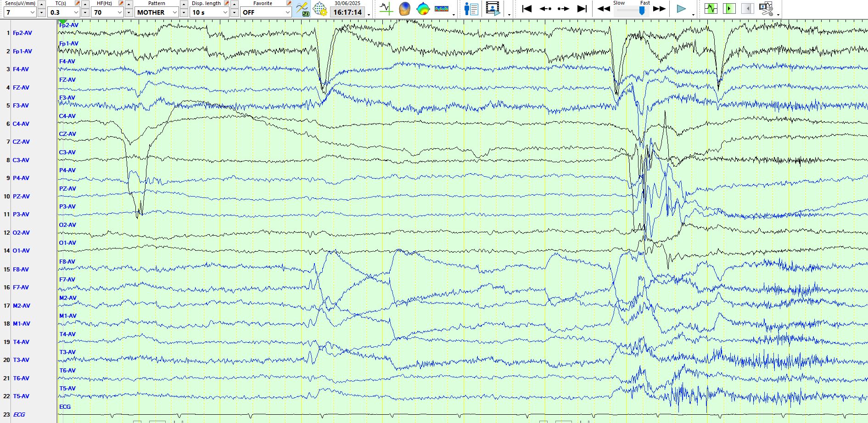Jump to the beginning of the recording
This screenshot has width=868, height=423.
click(527, 9)
